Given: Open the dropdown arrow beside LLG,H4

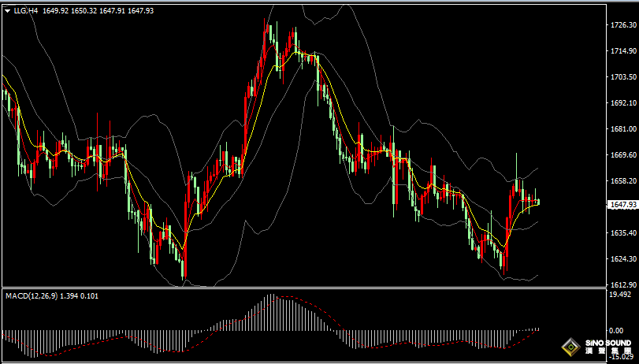Looking at the screenshot, I should click(7, 12).
